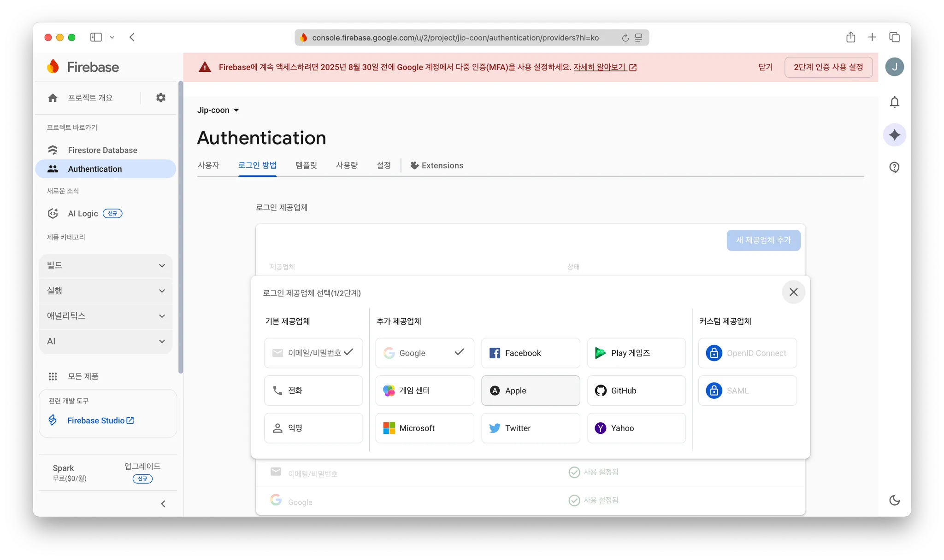Click the project settings gear icon

160,98
